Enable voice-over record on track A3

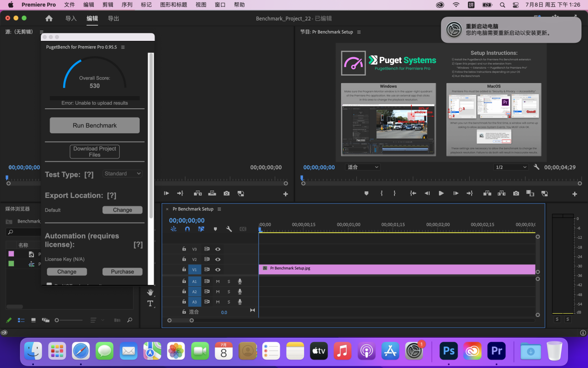[240, 302]
